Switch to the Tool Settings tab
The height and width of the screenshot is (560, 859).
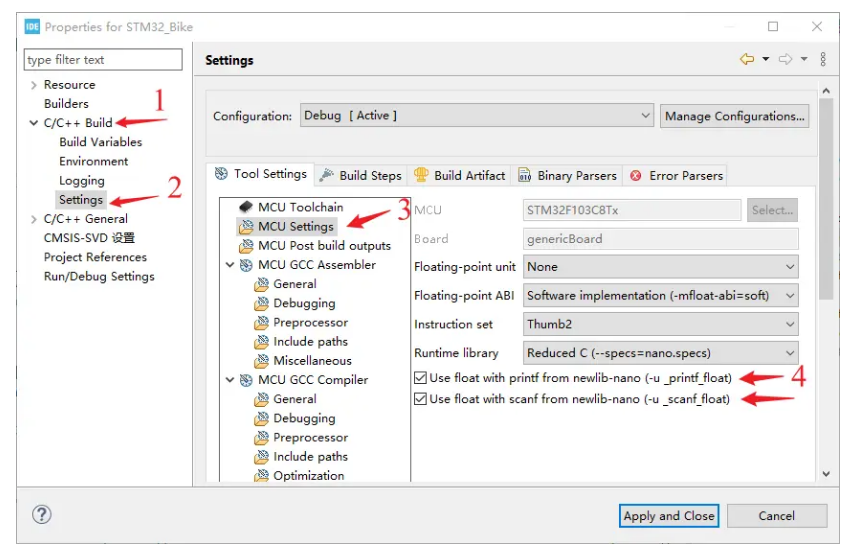[x=261, y=174]
